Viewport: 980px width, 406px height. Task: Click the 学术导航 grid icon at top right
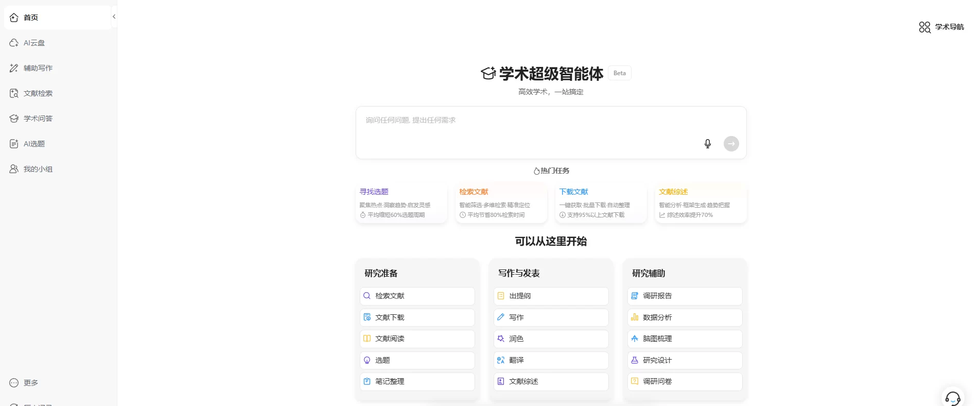pos(925,27)
